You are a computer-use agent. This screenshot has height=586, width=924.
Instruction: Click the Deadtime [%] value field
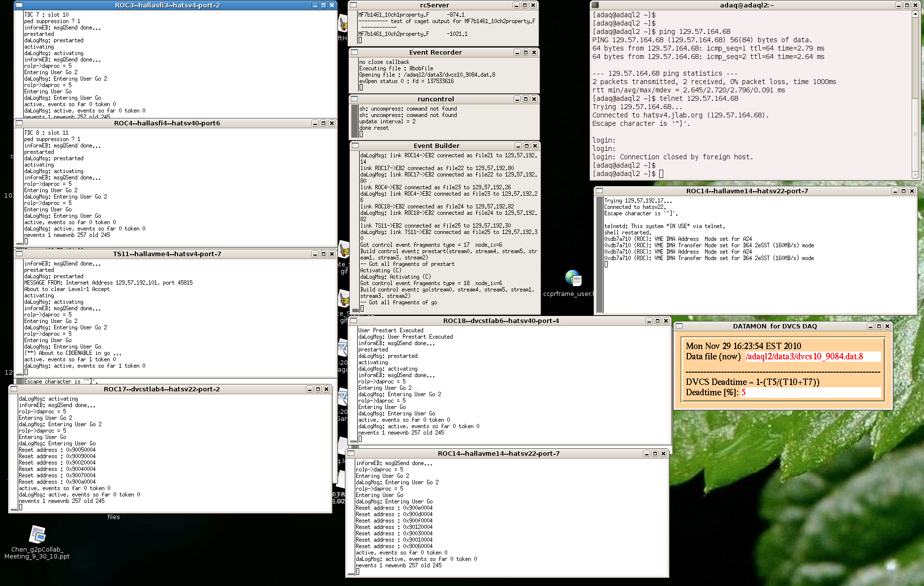click(810, 392)
